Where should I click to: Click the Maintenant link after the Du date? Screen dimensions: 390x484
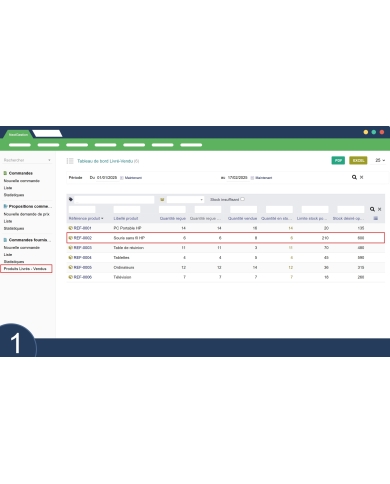pyautogui.click(x=133, y=178)
